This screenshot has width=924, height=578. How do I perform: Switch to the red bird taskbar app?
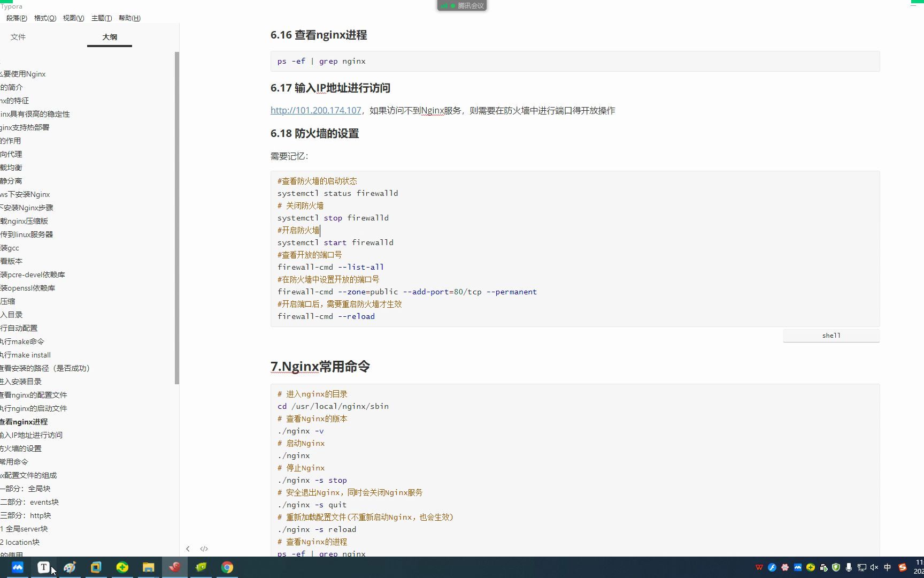(174, 567)
